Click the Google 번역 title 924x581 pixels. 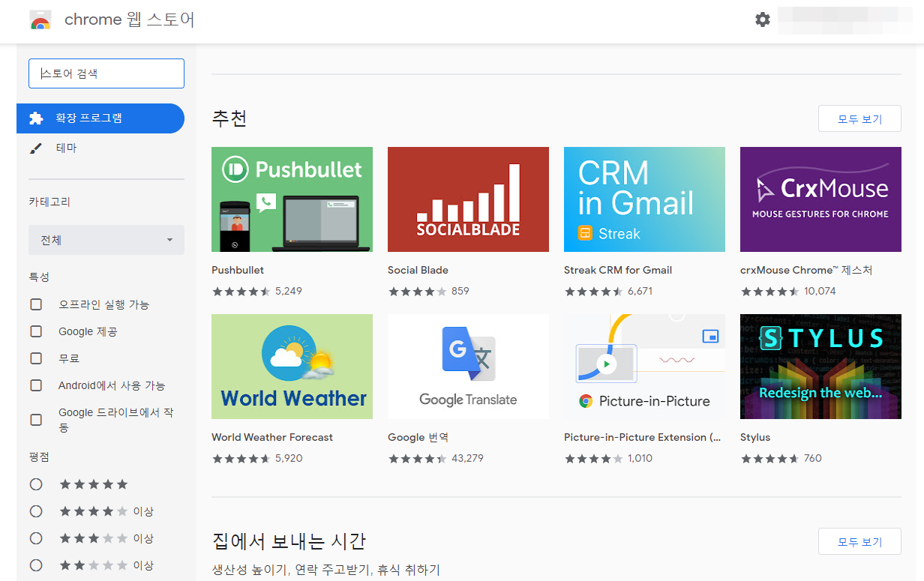click(x=418, y=437)
